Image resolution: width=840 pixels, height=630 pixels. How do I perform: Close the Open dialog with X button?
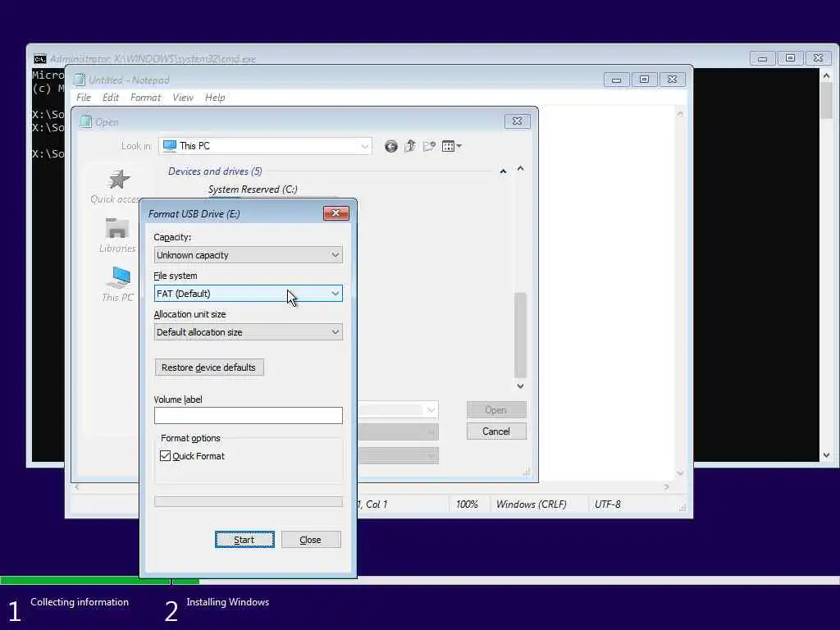517,121
